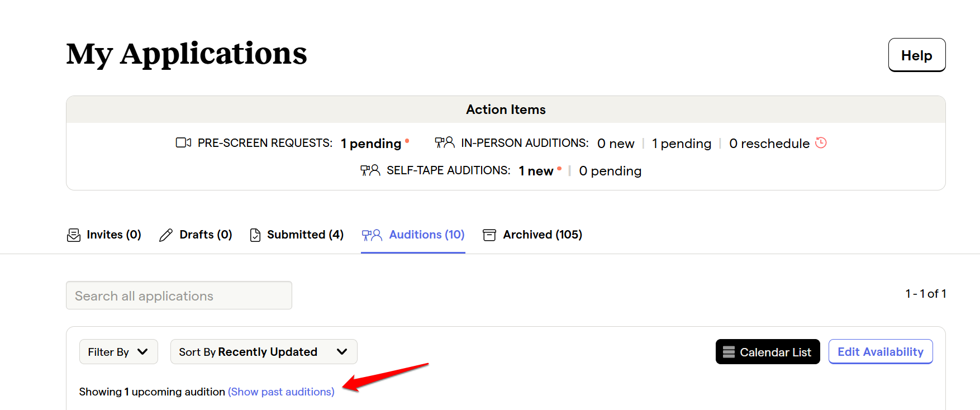Viewport: 980px width, 410px height.
Task: Click the Search all applications field
Action: (179, 295)
